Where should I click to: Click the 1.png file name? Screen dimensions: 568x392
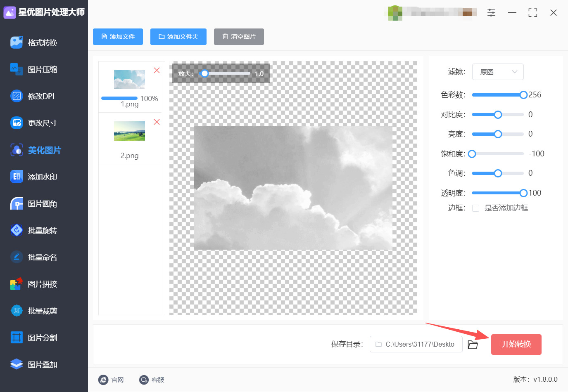click(x=129, y=104)
